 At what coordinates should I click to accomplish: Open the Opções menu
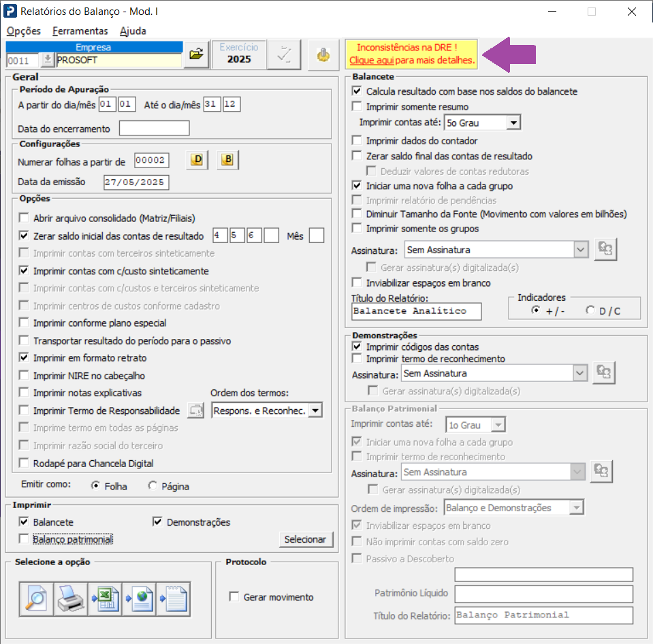(24, 31)
